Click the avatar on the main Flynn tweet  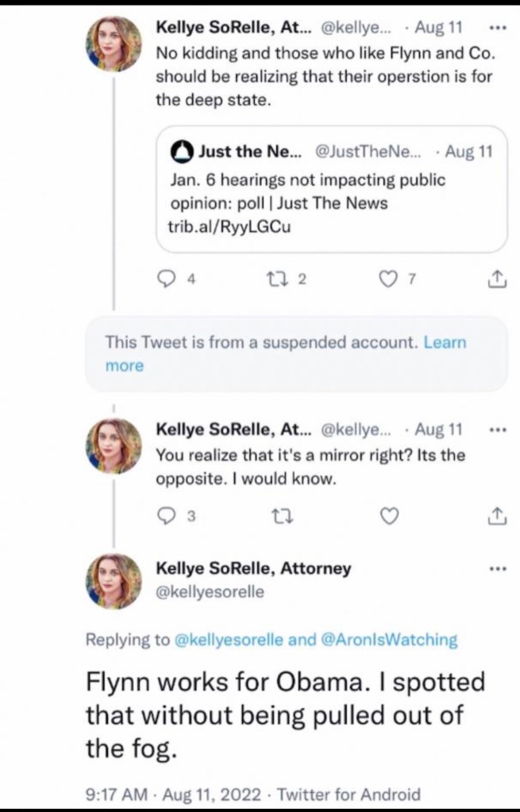[x=114, y=581]
